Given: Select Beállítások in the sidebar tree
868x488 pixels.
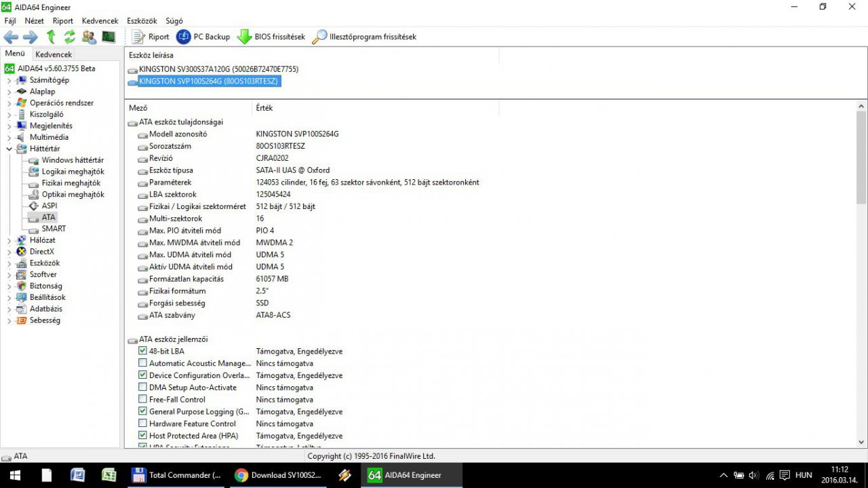Looking at the screenshot, I should coord(47,297).
